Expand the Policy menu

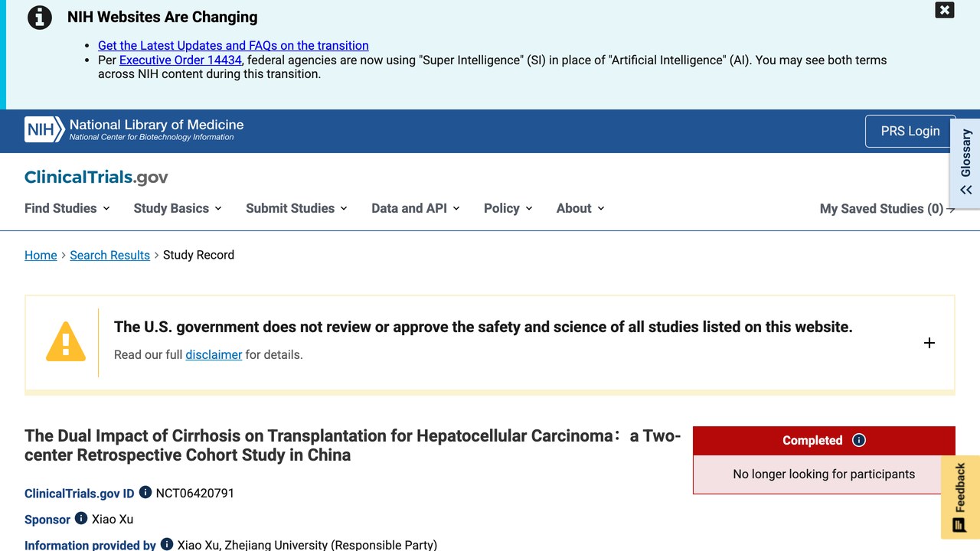tap(508, 208)
